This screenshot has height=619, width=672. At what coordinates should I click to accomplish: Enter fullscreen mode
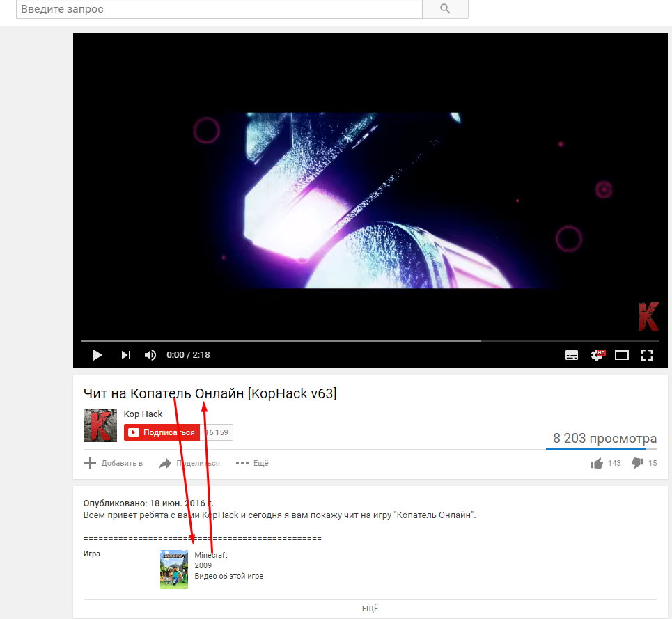click(647, 355)
